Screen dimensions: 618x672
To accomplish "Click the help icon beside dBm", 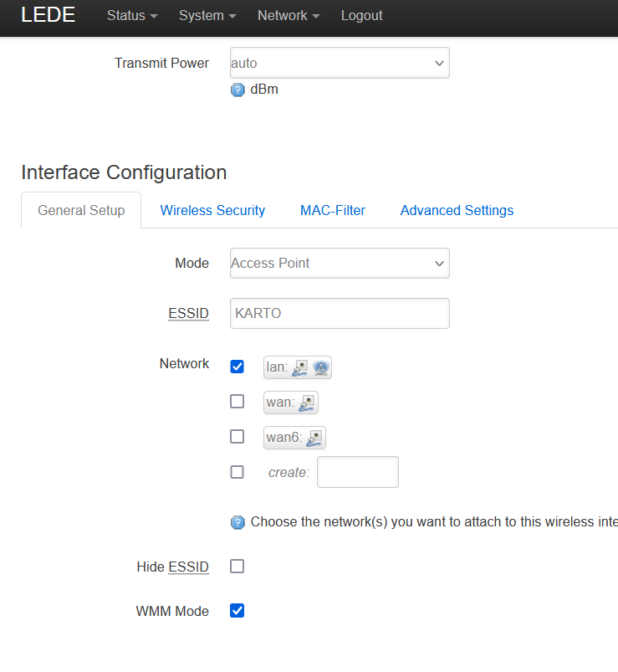I will click(237, 90).
